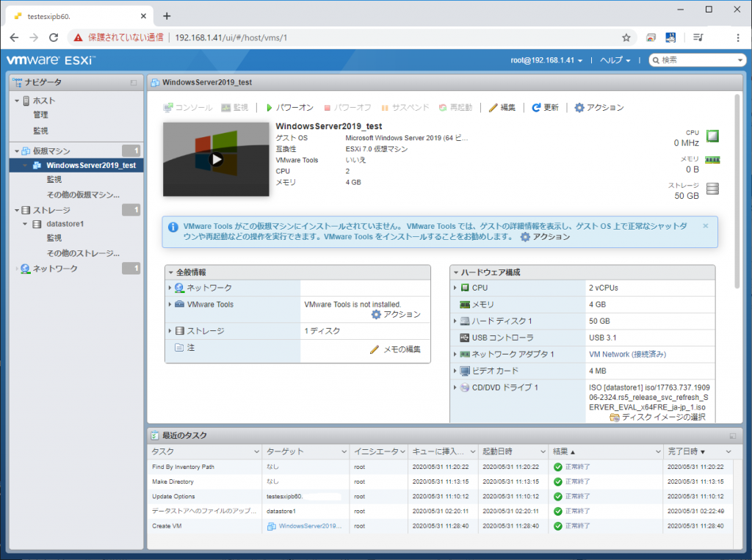Viewport: 752px width, 560px height.
Task: Select Storage in navigator tree
Action: pos(51,210)
